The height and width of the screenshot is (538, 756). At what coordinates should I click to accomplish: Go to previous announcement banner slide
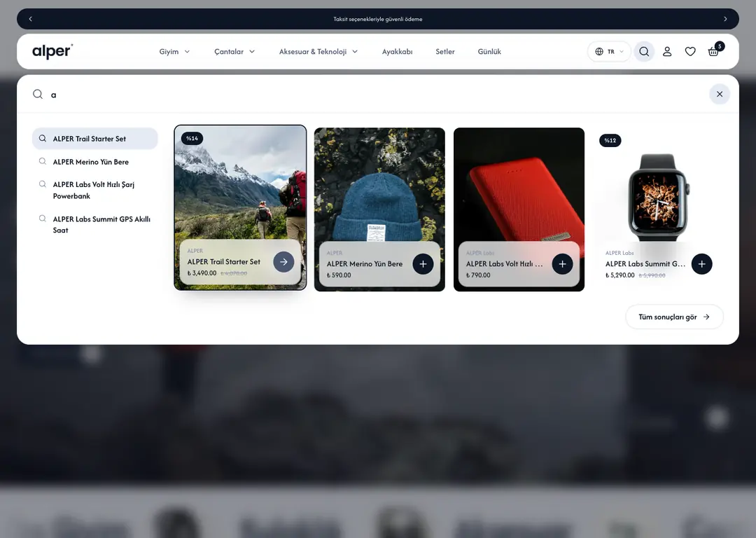pyautogui.click(x=30, y=19)
